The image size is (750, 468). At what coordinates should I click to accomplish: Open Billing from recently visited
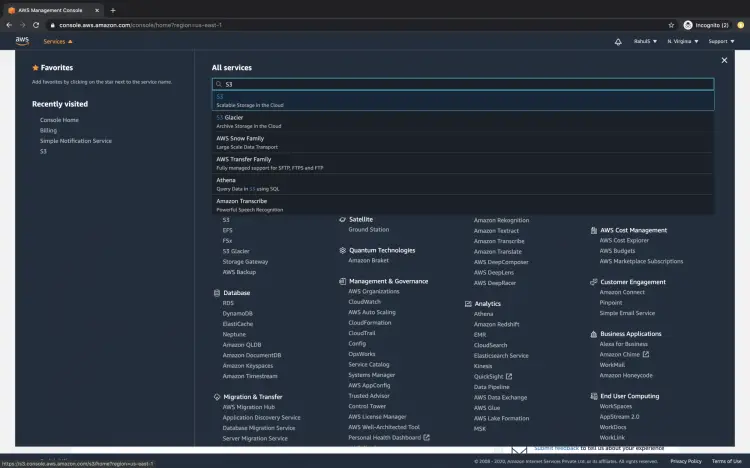tap(48, 130)
